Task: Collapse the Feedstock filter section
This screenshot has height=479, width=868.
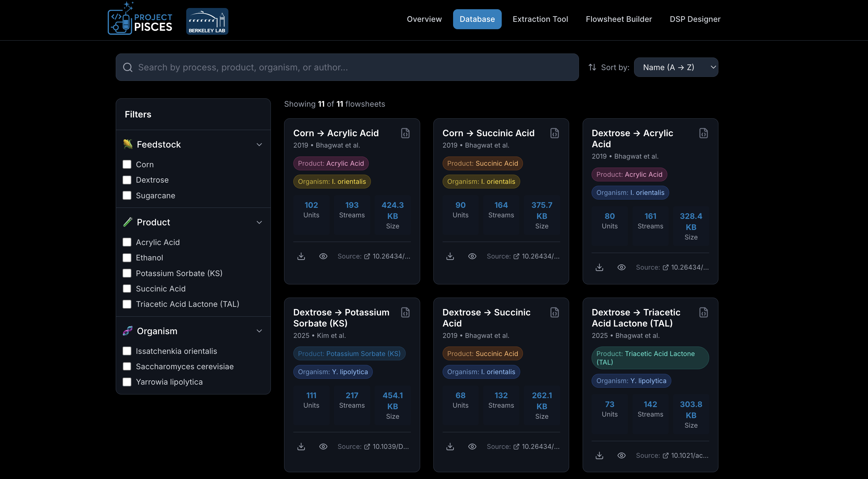Action: 259,145
